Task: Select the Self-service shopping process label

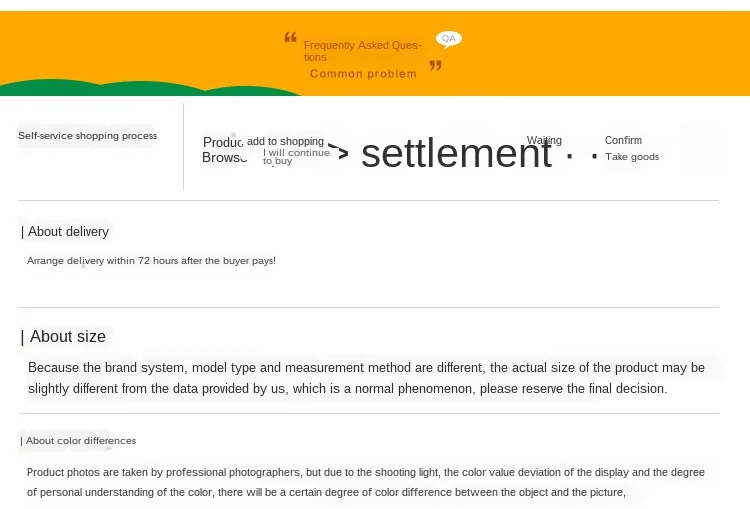Action: 87,136
